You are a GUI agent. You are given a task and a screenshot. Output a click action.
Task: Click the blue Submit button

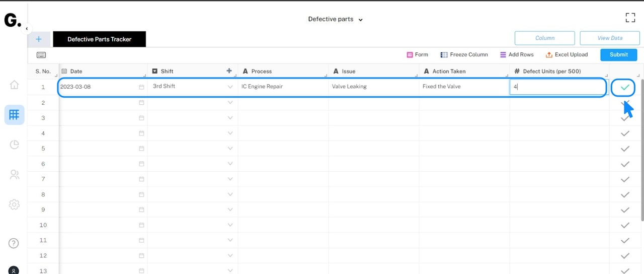pos(618,55)
